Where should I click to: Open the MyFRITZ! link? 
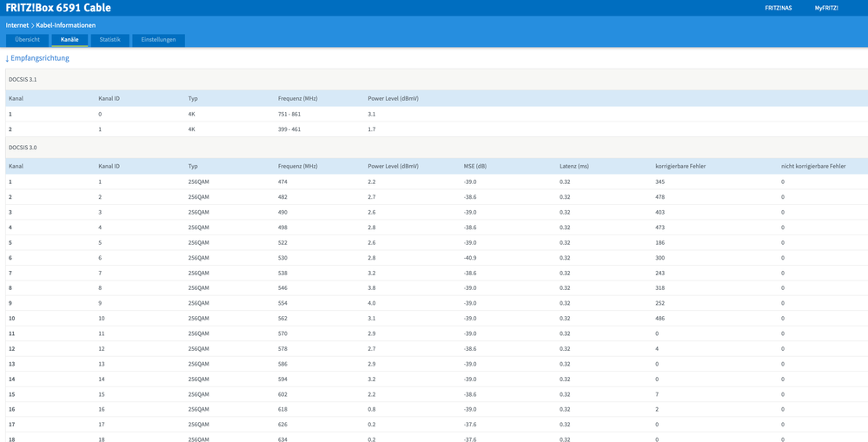coord(825,8)
